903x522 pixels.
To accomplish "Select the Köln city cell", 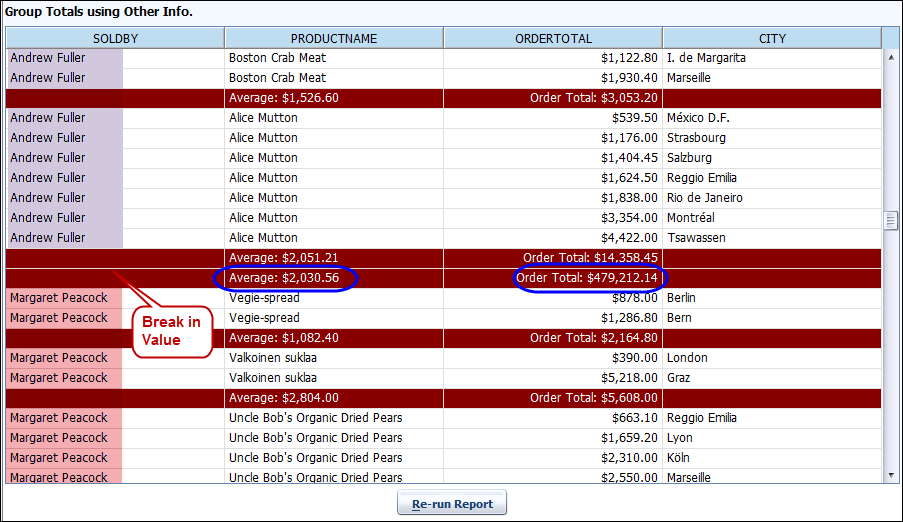I will [680, 458].
